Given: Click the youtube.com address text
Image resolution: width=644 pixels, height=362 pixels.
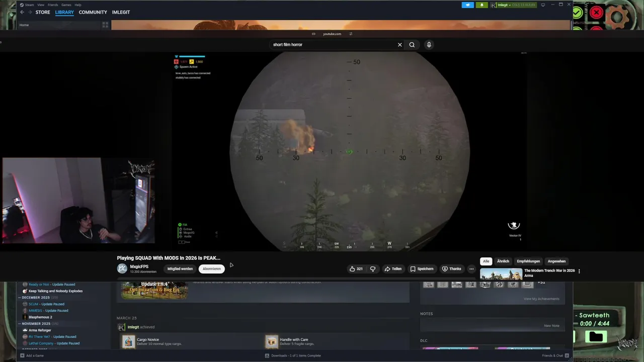Looking at the screenshot, I should [332, 34].
